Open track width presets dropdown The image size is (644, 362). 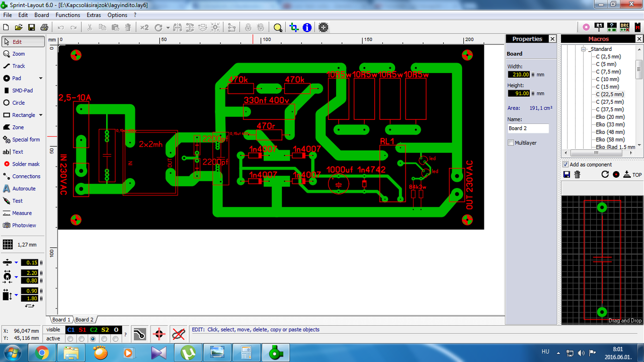coord(16,262)
